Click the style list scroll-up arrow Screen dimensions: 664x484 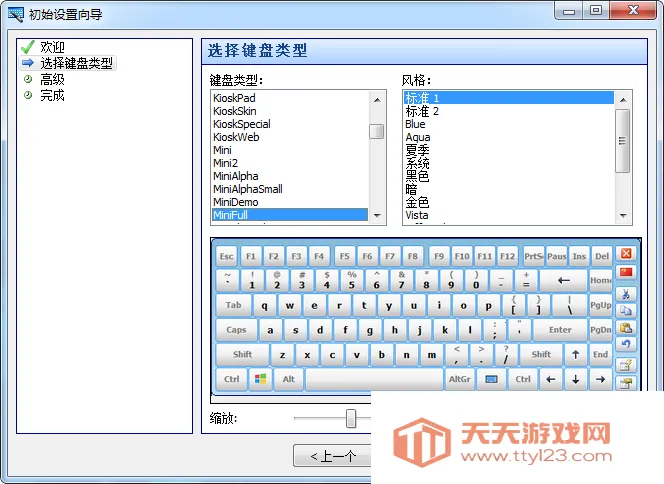(622, 98)
